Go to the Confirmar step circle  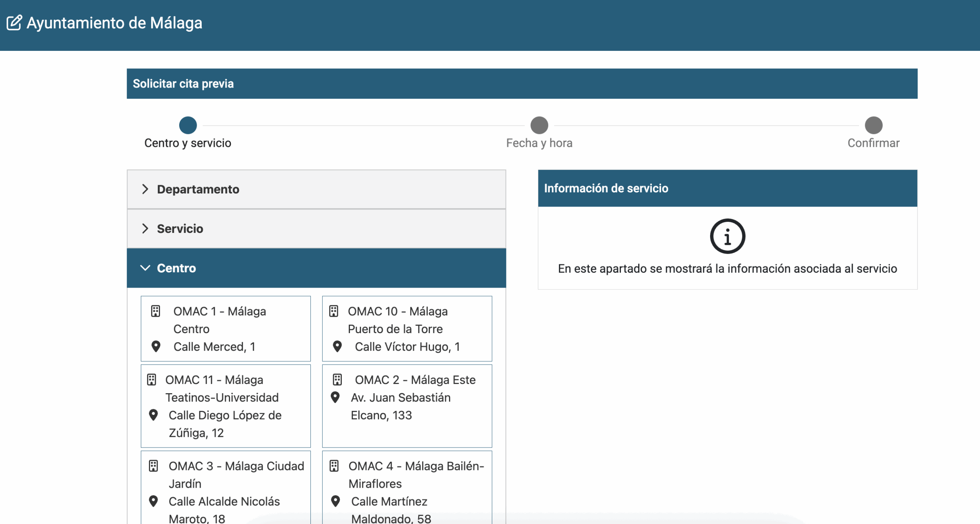tap(873, 125)
